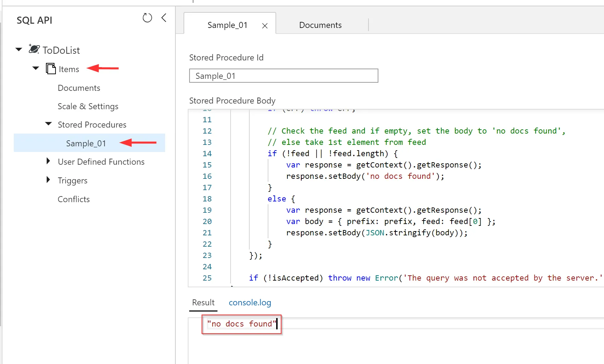Select User Defined Functions

point(101,162)
